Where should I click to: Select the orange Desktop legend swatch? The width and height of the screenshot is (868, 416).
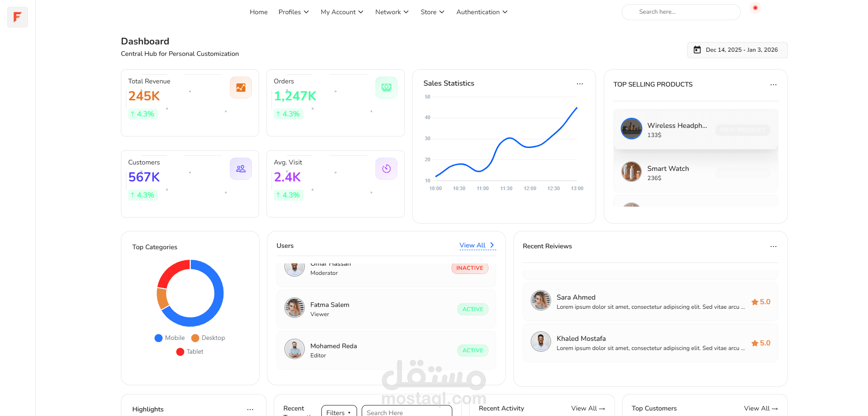[195, 338]
